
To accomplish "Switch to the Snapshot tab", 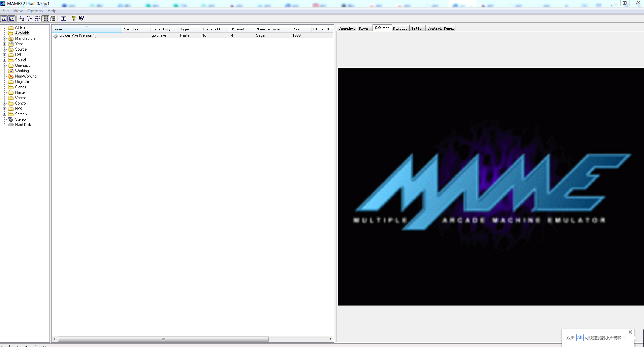I will [x=347, y=28].
